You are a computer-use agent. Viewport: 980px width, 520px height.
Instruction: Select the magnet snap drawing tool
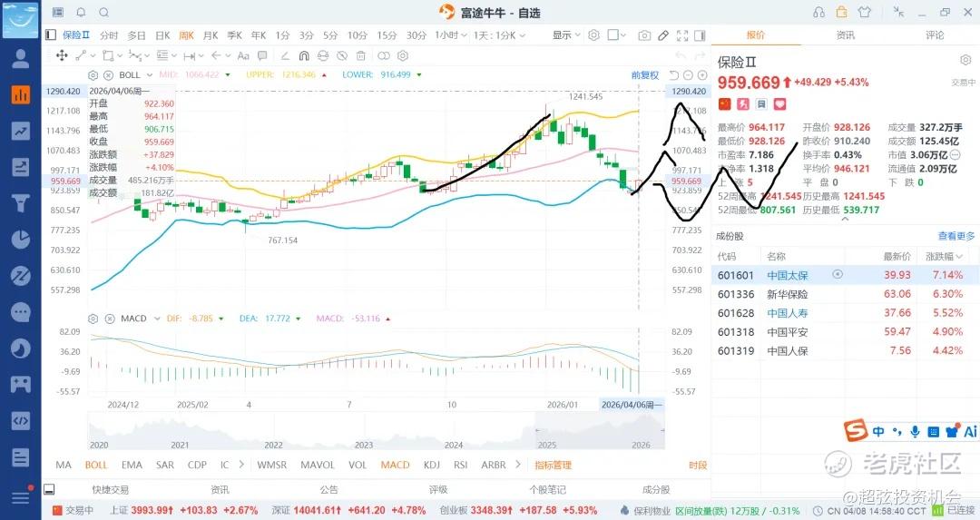click(x=305, y=55)
